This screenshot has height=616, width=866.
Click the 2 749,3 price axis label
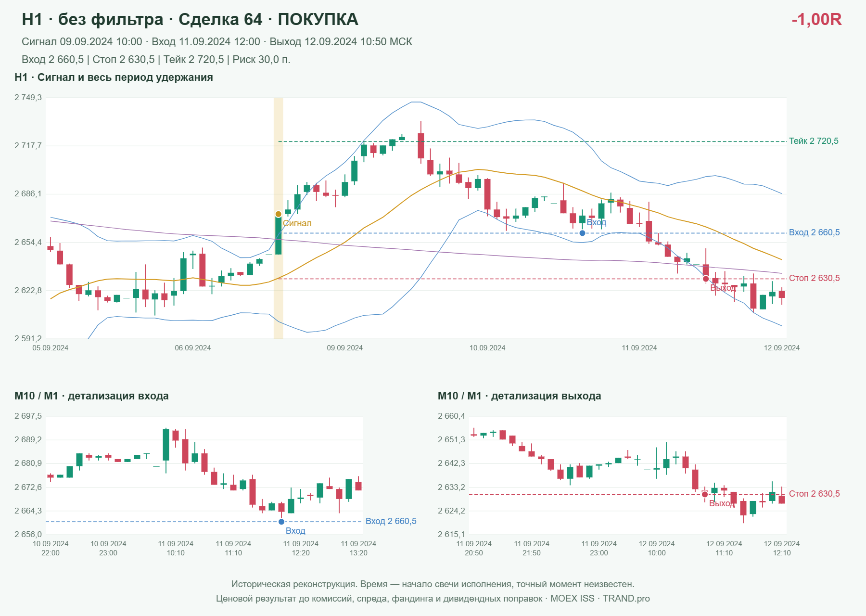(28, 98)
